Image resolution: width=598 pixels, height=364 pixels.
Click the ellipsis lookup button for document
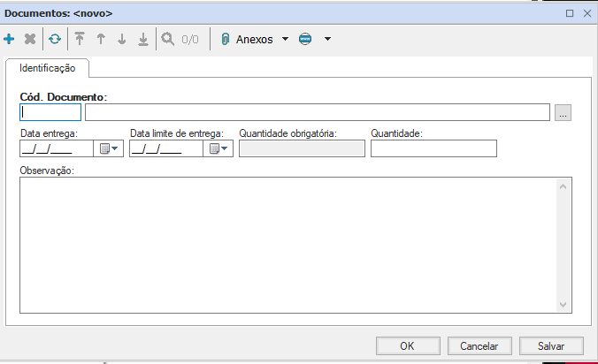(564, 112)
